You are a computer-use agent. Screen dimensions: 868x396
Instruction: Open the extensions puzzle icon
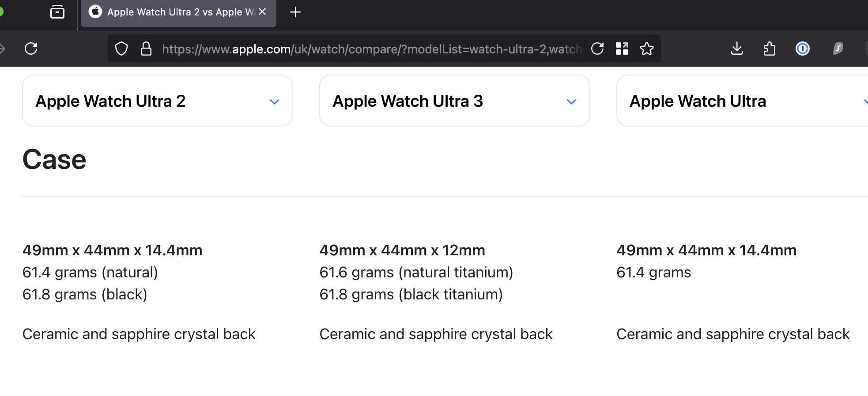point(769,49)
